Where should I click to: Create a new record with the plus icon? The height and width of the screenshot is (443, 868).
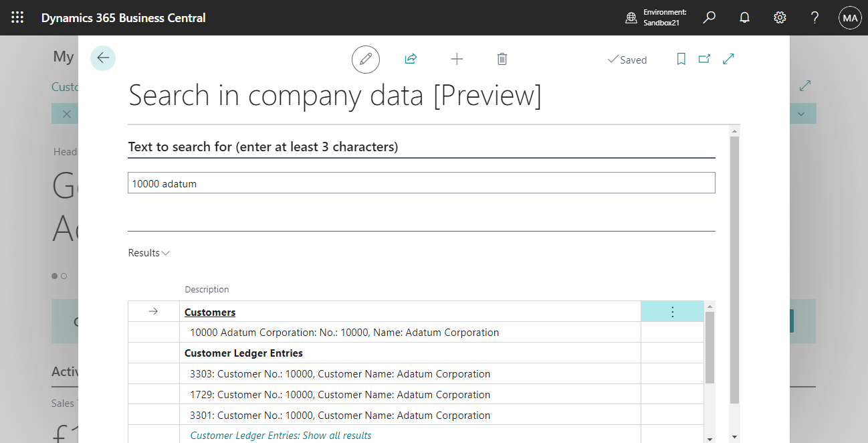(457, 59)
